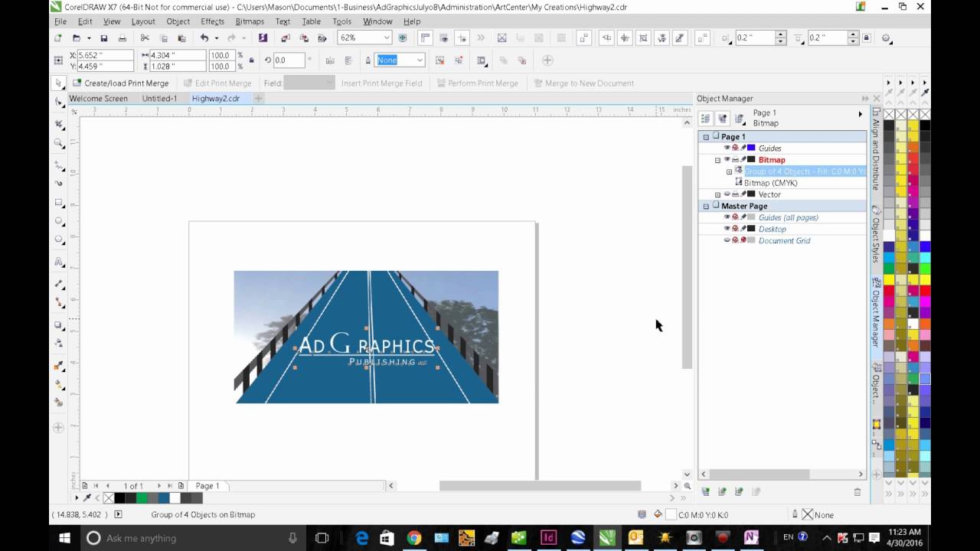Click the Publish to PDF icon
The width and height of the screenshot is (980, 551).
click(x=322, y=37)
